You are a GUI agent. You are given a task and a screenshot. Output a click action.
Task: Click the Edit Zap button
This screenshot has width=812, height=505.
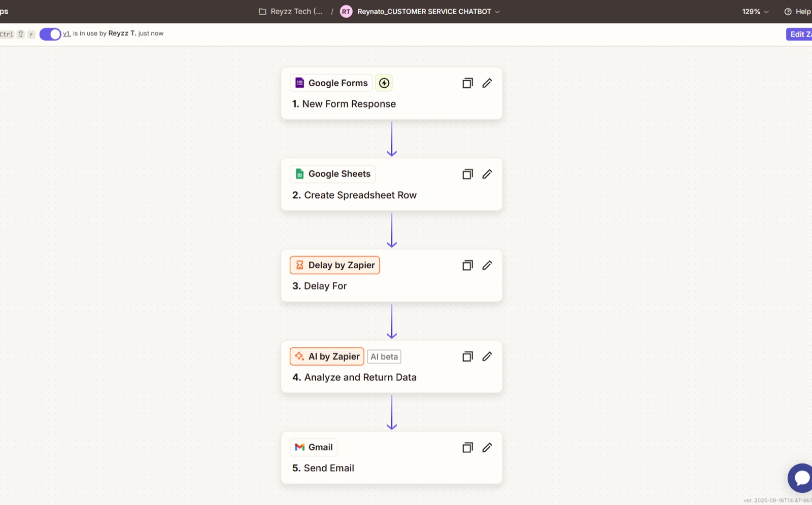pyautogui.click(x=799, y=34)
